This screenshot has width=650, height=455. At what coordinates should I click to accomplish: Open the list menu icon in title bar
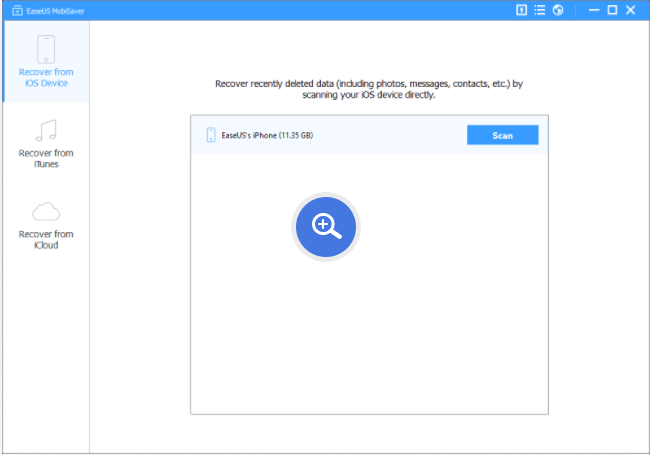click(x=540, y=9)
